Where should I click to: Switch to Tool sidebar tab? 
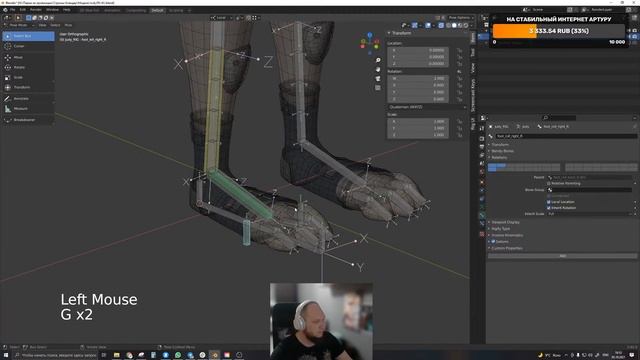[473, 53]
